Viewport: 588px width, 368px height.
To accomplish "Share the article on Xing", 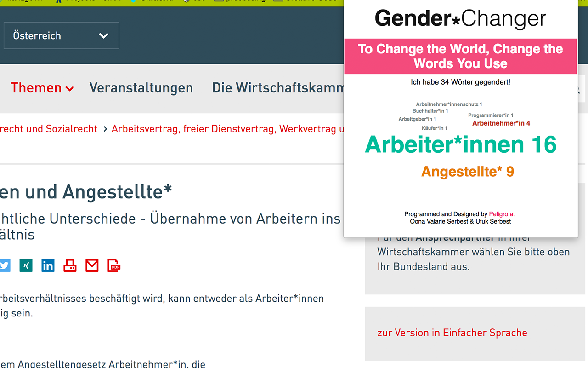I will pos(26,265).
